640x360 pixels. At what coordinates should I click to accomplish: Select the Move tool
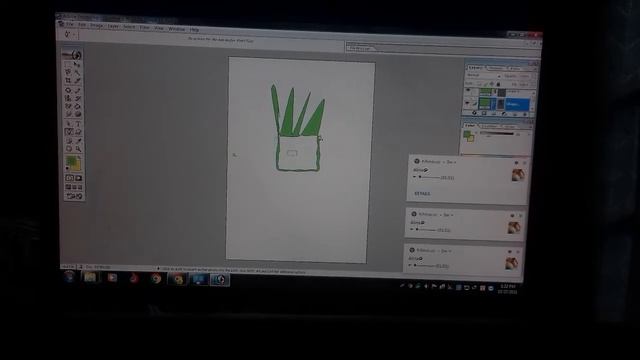click(77, 64)
